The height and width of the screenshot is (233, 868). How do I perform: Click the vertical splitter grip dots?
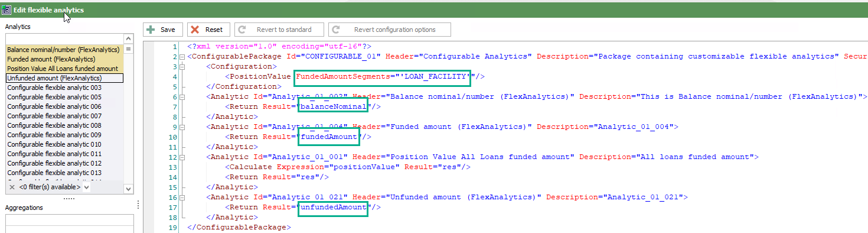(138, 204)
